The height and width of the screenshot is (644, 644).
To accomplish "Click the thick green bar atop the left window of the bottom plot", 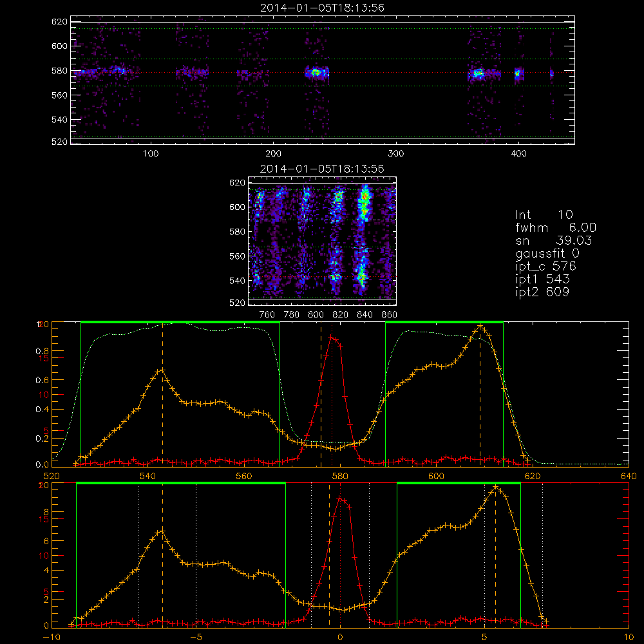I will [x=181, y=483].
